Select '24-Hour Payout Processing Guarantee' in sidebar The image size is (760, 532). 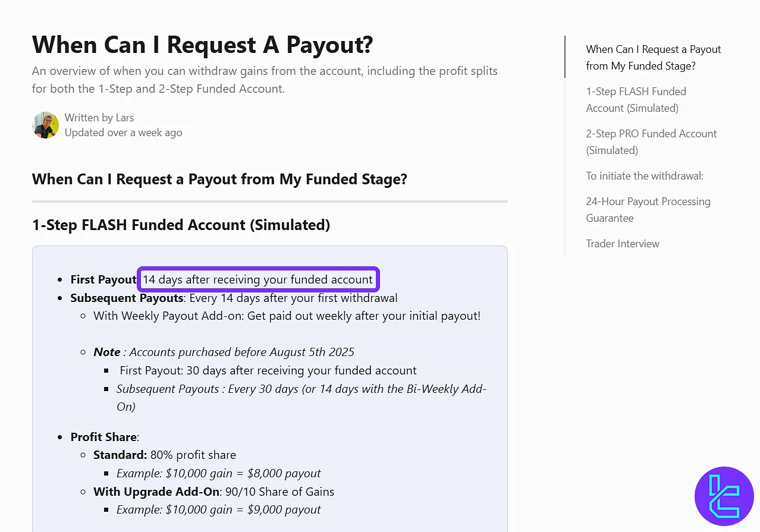(x=648, y=209)
